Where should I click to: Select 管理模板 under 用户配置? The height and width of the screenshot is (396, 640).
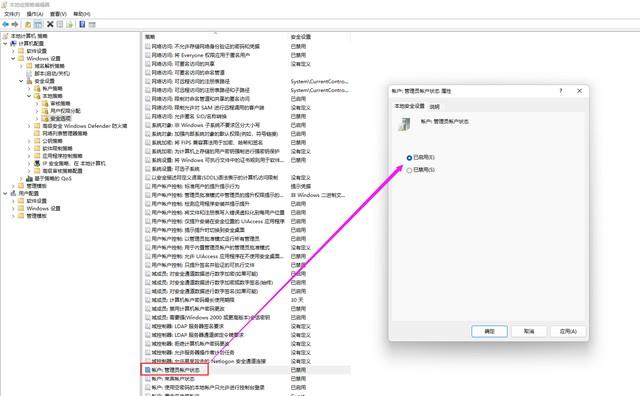[x=37, y=216]
